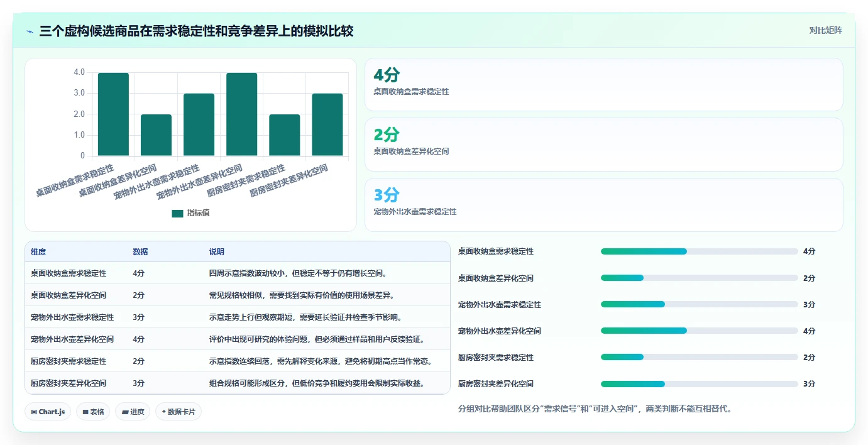Click the 表格 chip below the table
Screen dimensions: 868x445
click(x=93, y=412)
